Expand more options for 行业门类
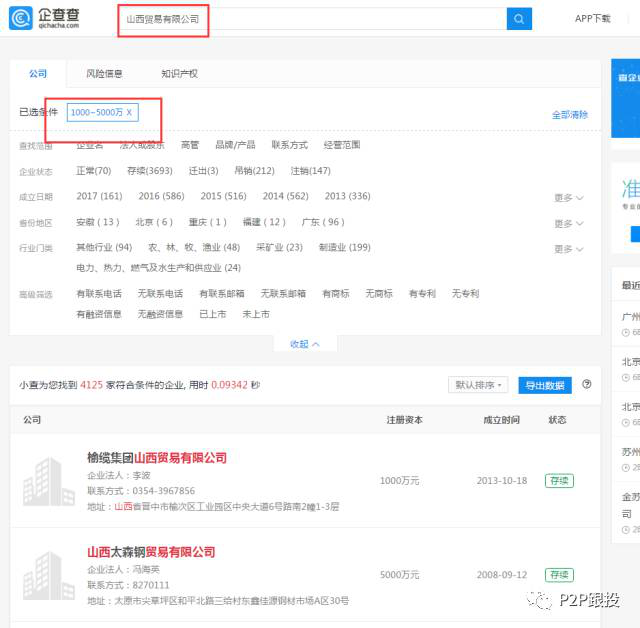 click(569, 249)
